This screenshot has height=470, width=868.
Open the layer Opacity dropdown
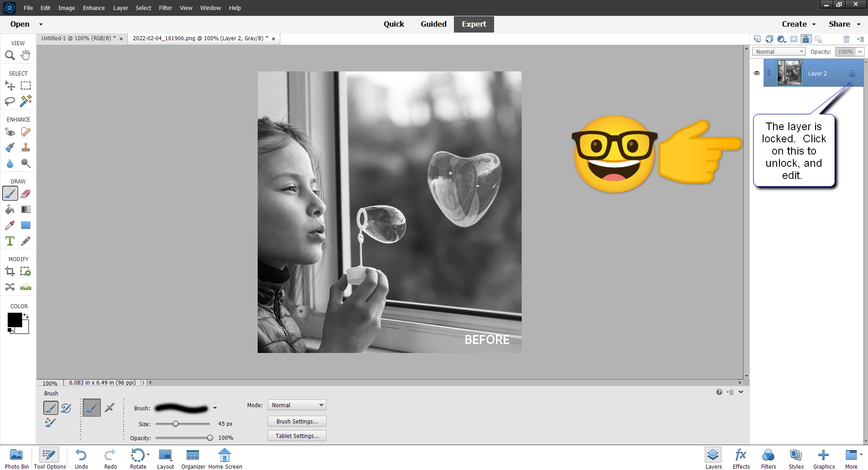[x=860, y=52]
